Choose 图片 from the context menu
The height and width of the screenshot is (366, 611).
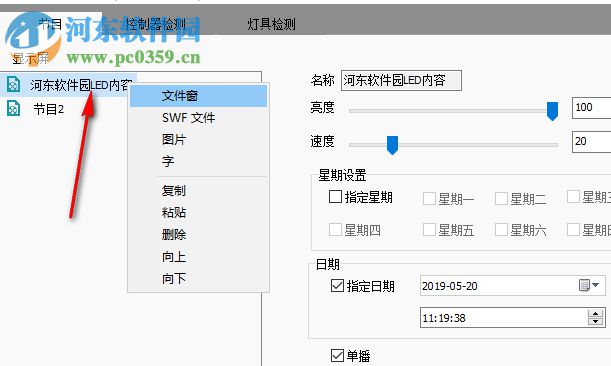click(198, 140)
